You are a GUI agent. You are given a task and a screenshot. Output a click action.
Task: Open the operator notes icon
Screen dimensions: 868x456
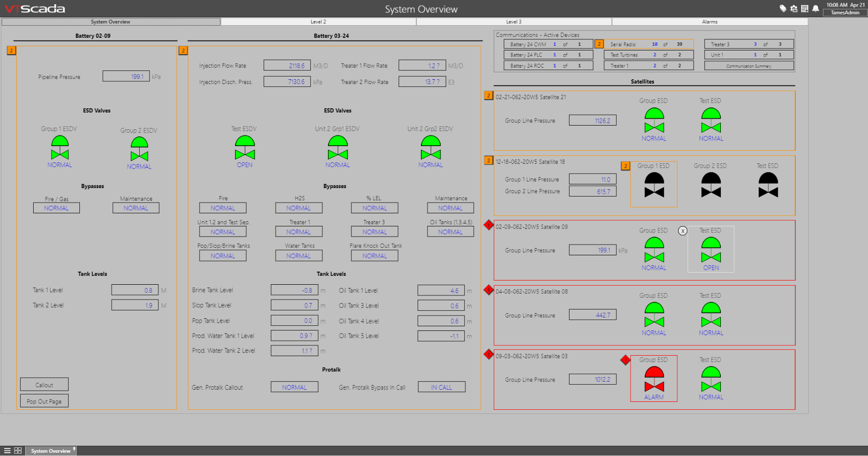coord(804,8)
